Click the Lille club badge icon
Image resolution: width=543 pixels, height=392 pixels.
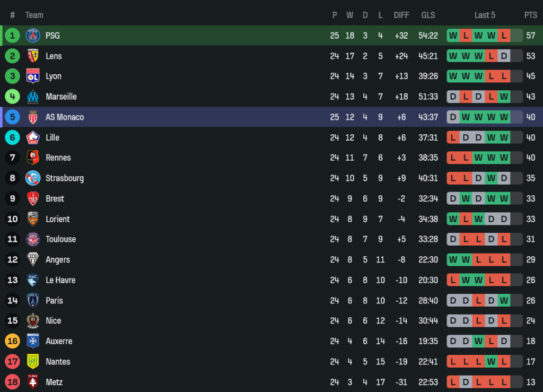click(33, 137)
